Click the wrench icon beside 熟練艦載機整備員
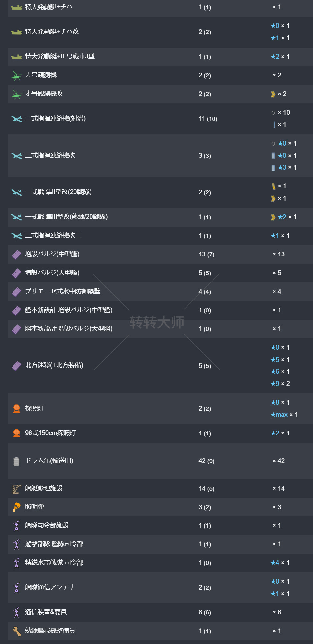 tap(17, 631)
